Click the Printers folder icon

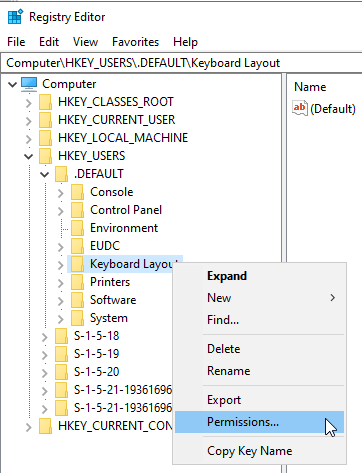point(77,282)
